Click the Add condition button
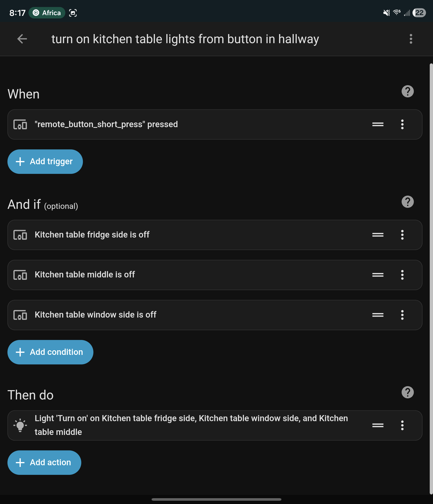Screen dimensions: 433x504 [50, 352]
